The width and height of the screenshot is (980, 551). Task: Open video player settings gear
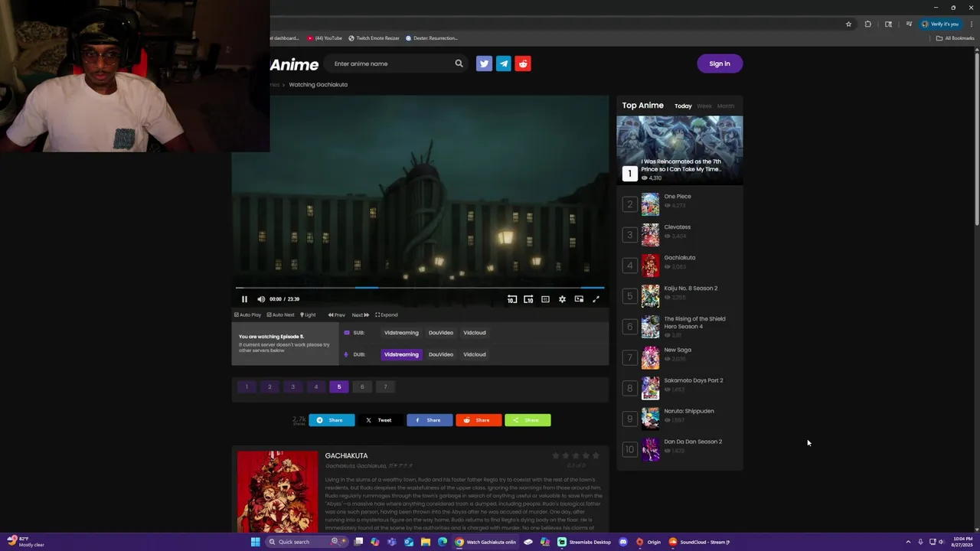562,299
